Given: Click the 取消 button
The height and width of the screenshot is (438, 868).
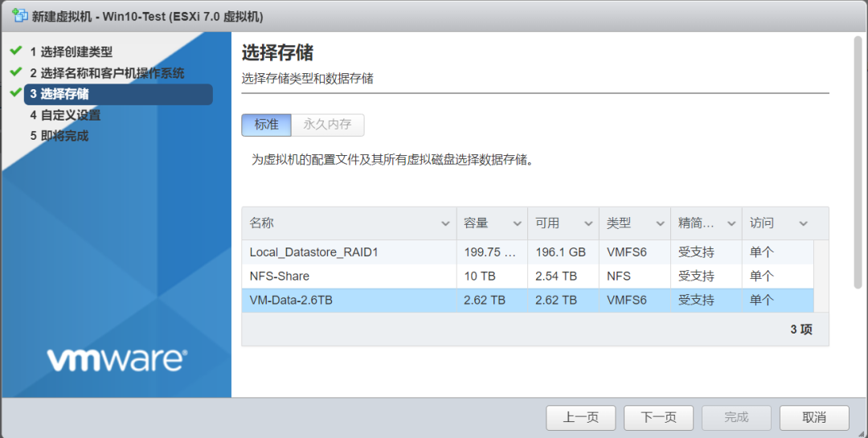Looking at the screenshot, I should [x=814, y=418].
